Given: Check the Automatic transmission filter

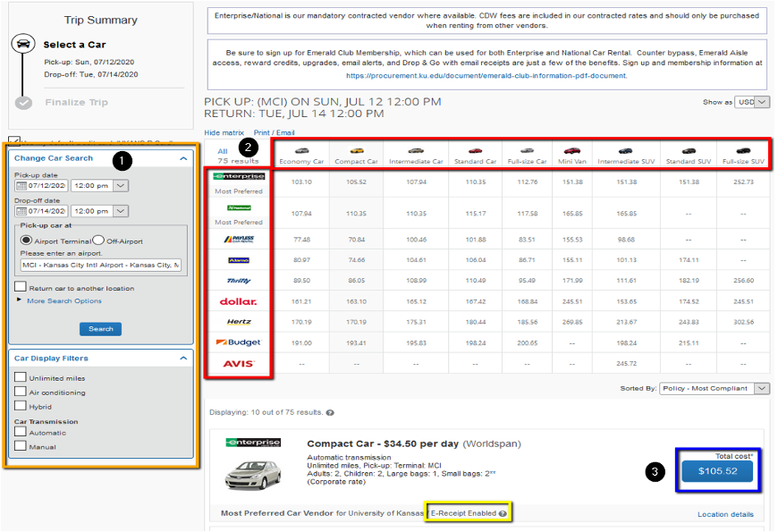Looking at the screenshot, I should pyautogui.click(x=21, y=432).
